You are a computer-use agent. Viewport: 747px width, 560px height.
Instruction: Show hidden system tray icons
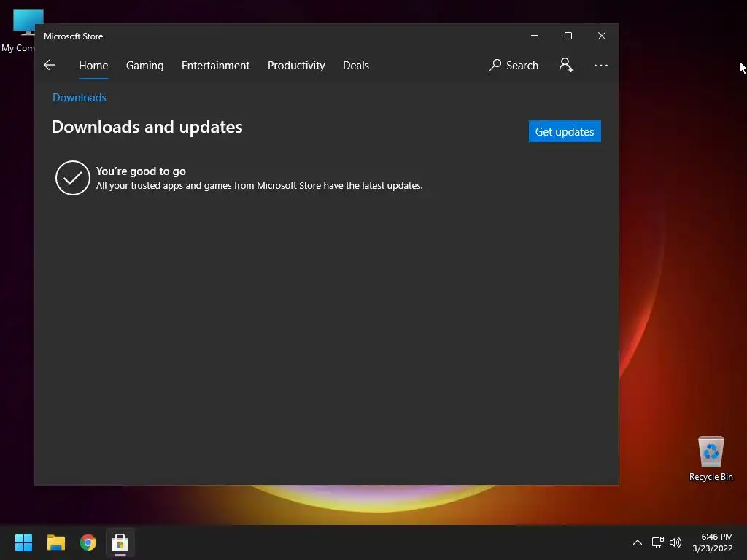[638, 542]
